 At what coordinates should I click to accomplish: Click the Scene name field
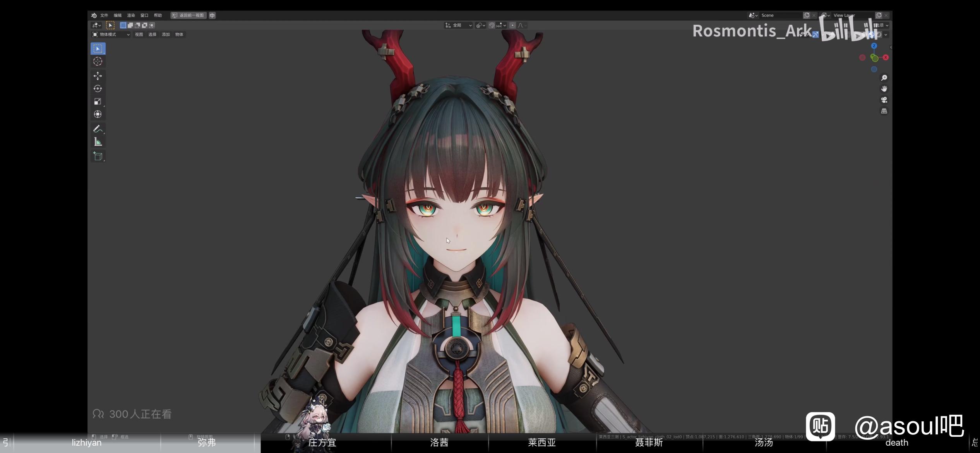[x=778, y=15]
